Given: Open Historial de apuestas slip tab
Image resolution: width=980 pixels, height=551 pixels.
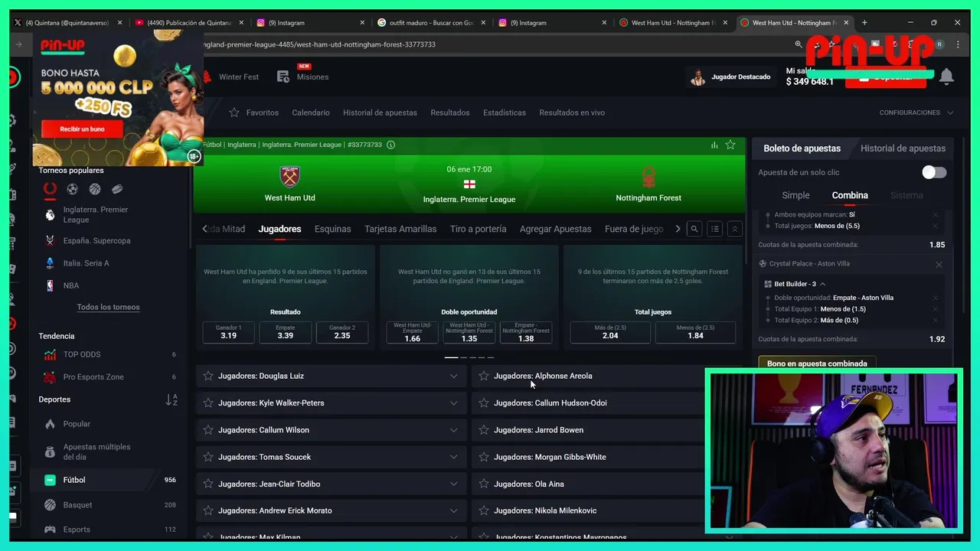Looking at the screenshot, I should (x=903, y=148).
